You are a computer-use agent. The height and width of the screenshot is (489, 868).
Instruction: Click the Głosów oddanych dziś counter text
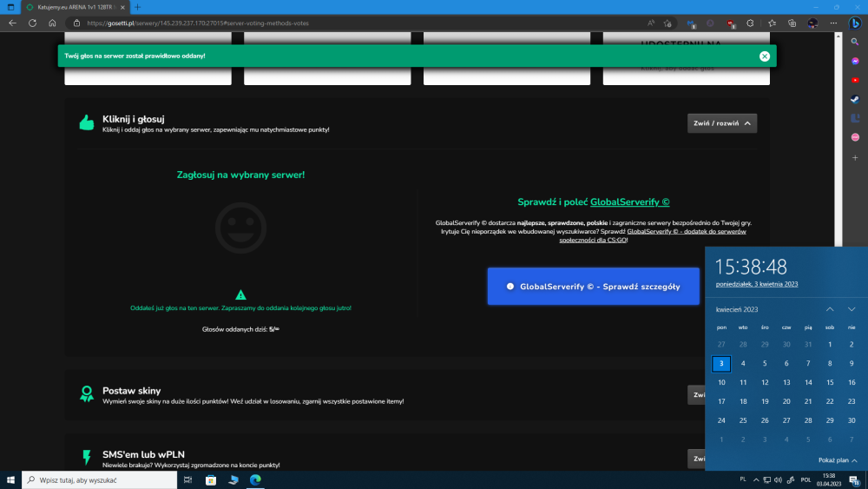[240, 329]
